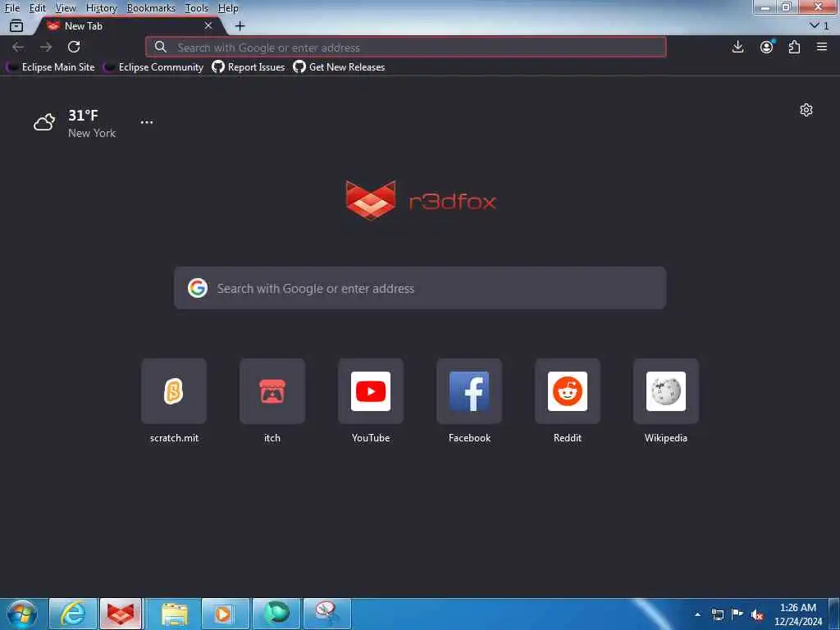Screen dimensions: 840x630
Task: Open the network tray icon
Action: pyautogui.click(x=718, y=614)
